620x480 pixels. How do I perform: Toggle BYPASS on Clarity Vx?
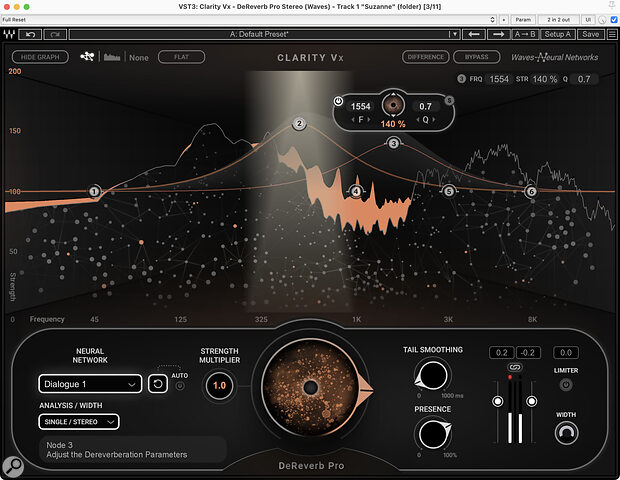click(x=476, y=57)
